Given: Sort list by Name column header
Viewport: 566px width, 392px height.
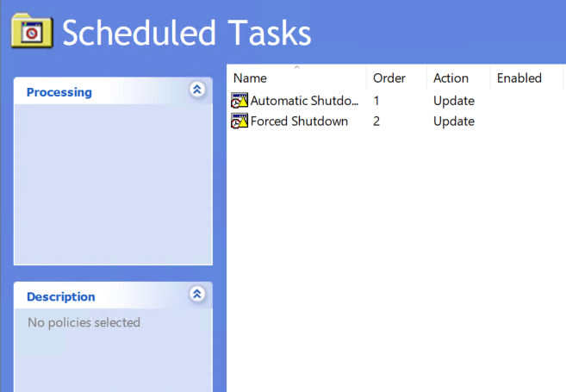Looking at the screenshot, I should point(251,78).
